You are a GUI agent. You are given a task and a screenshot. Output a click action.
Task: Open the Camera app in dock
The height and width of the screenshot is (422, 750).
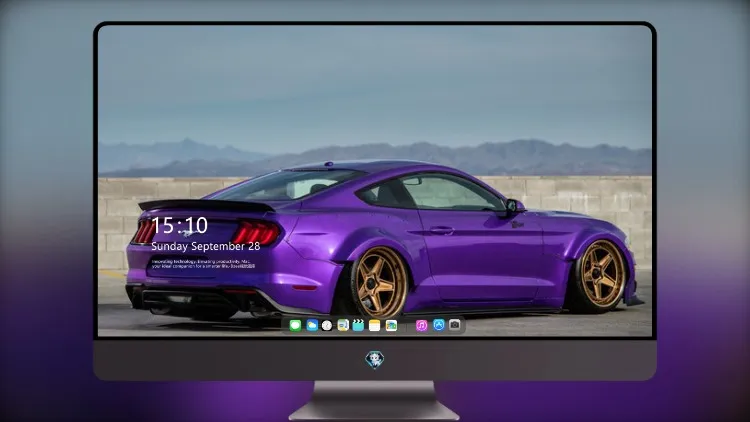(455, 325)
